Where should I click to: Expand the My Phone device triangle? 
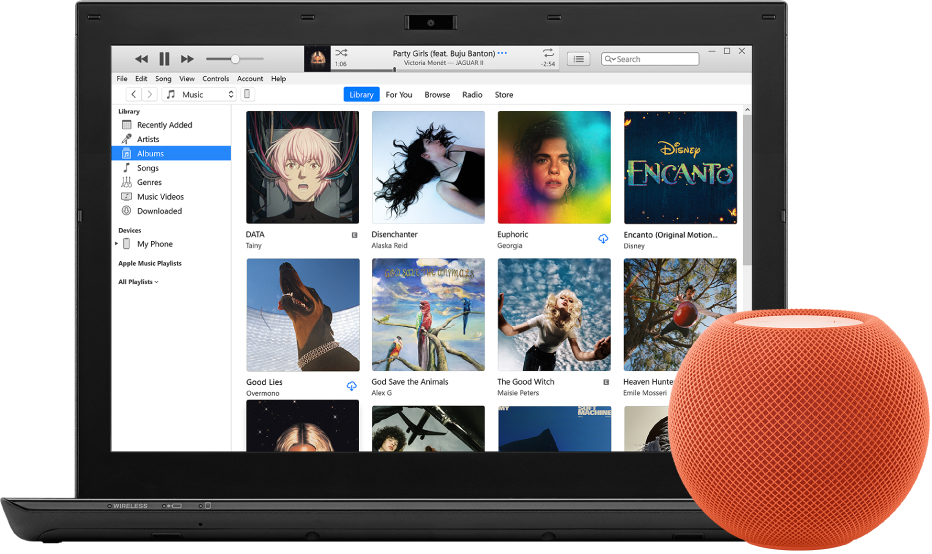pos(116,244)
